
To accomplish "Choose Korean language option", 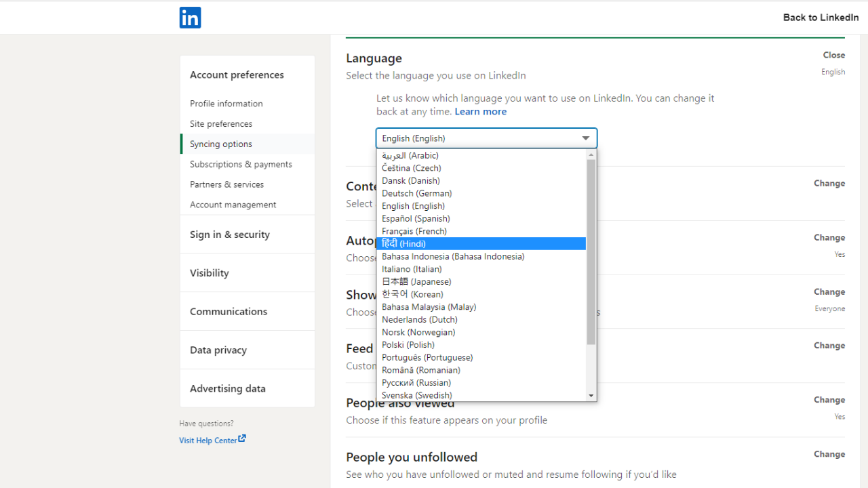I will point(481,294).
